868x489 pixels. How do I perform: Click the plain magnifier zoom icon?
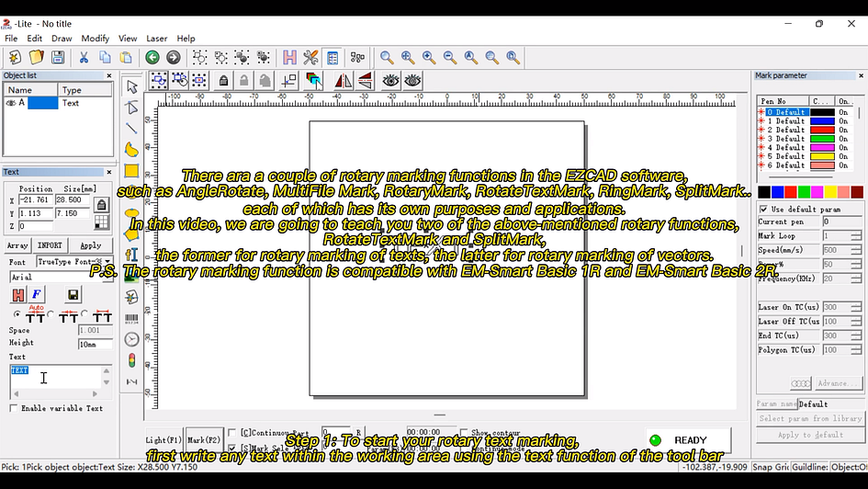[x=387, y=57]
